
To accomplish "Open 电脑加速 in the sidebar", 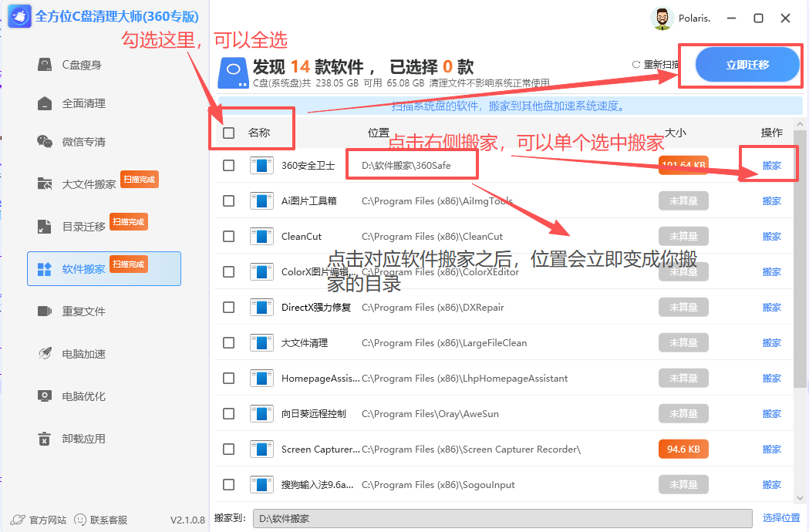I will tap(85, 353).
